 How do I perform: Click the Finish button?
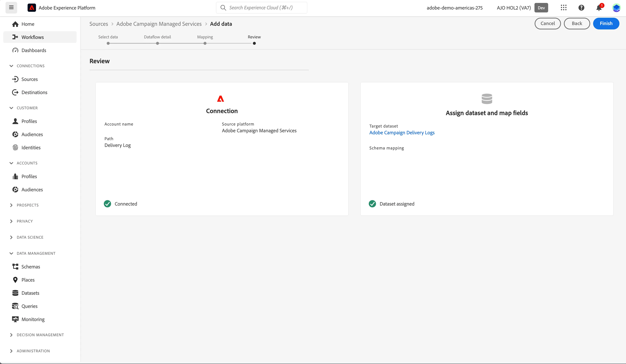(606, 24)
